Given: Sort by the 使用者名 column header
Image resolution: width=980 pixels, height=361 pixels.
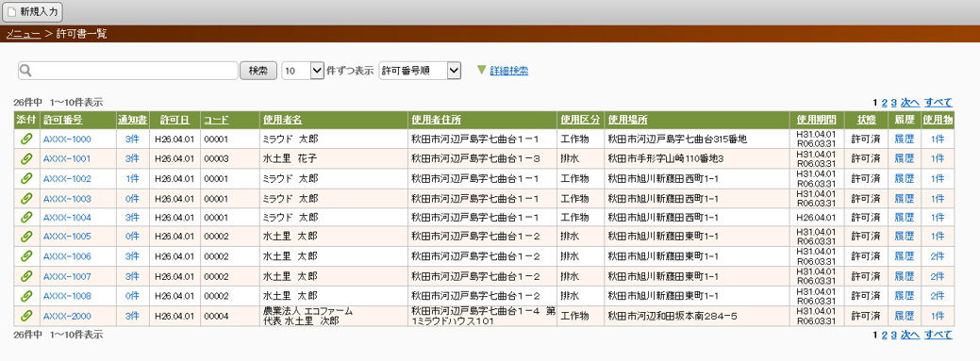Looking at the screenshot, I should pyautogui.click(x=283, y=120).
